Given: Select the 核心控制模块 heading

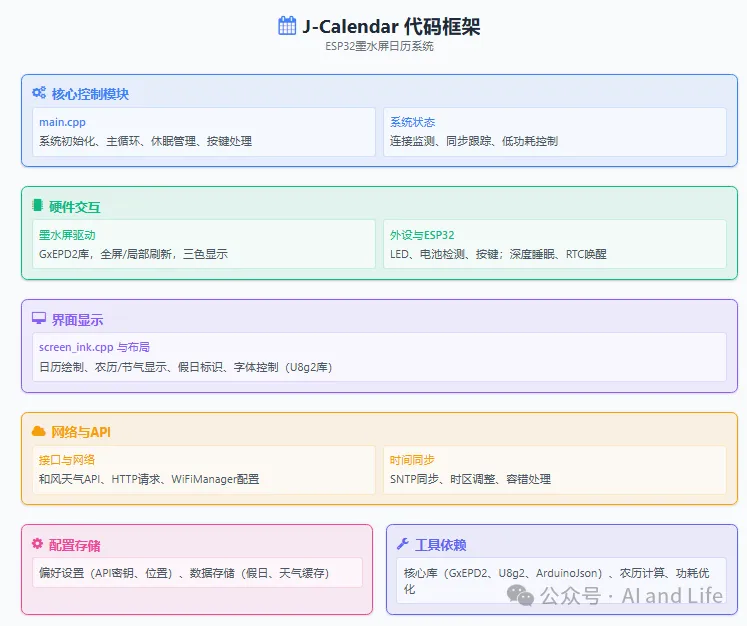Looking at the screenshot, I should click(x=90, y=94).
